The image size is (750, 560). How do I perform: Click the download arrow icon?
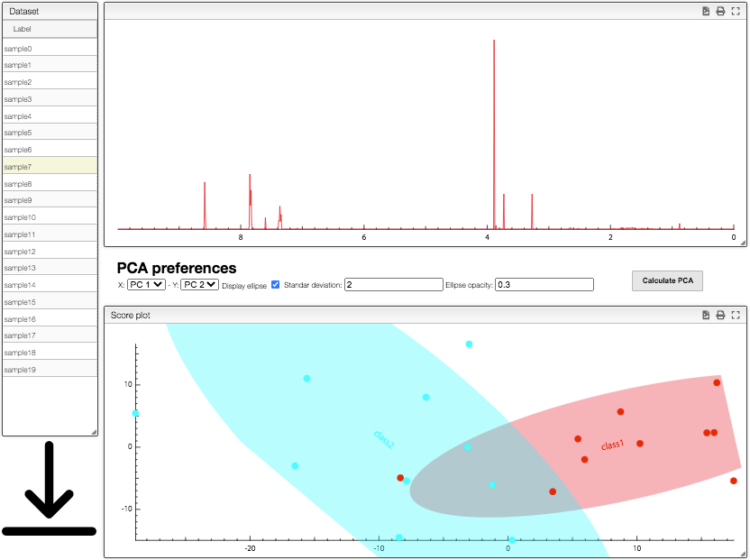tap(49, 488)
